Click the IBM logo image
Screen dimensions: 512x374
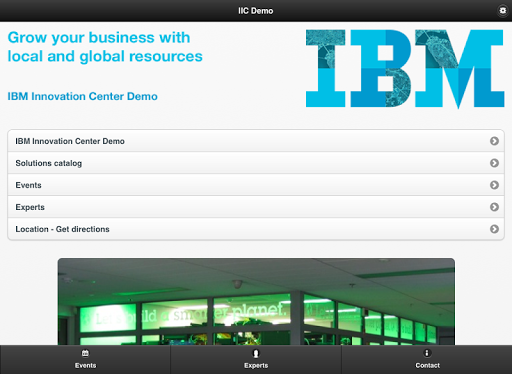(405, 69)
